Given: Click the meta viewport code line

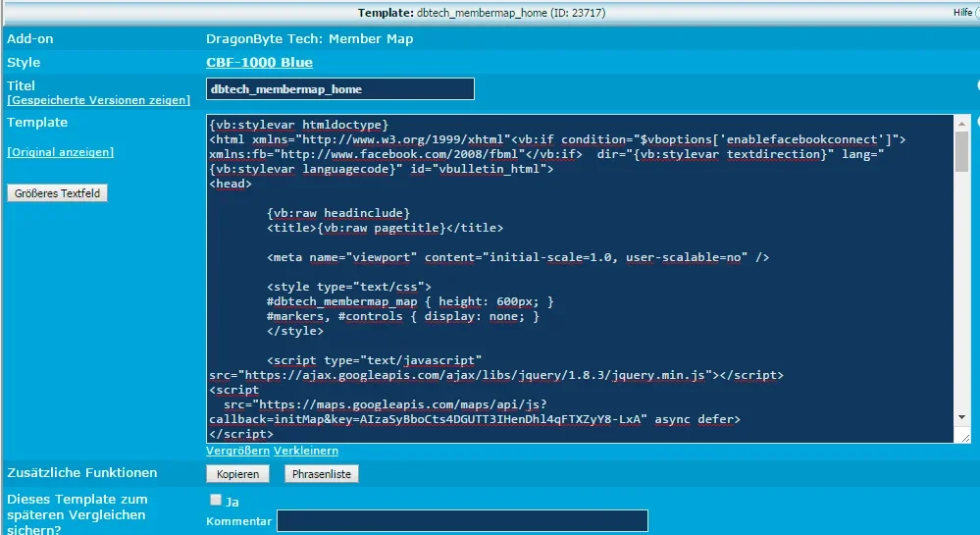Looking at the screenshot, I should pos(518,257).
